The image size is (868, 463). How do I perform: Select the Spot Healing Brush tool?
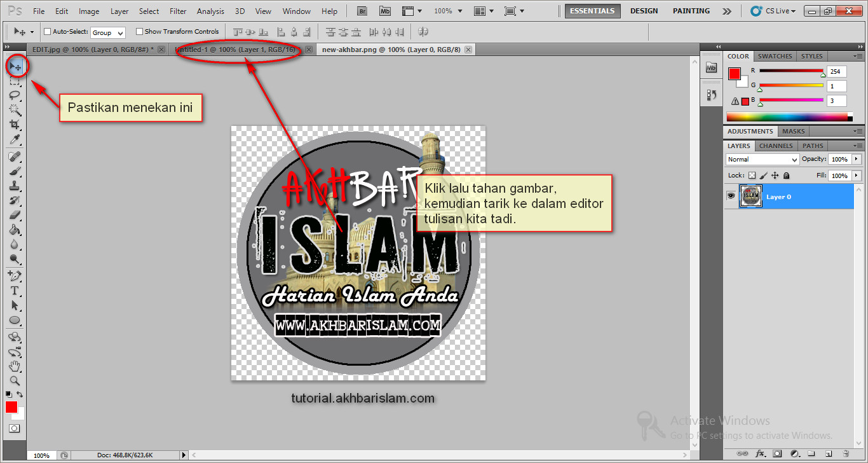point(15,156)
